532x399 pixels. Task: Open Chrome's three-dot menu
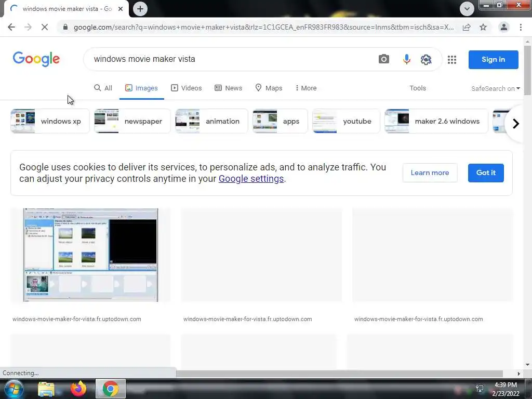point(521,27)
